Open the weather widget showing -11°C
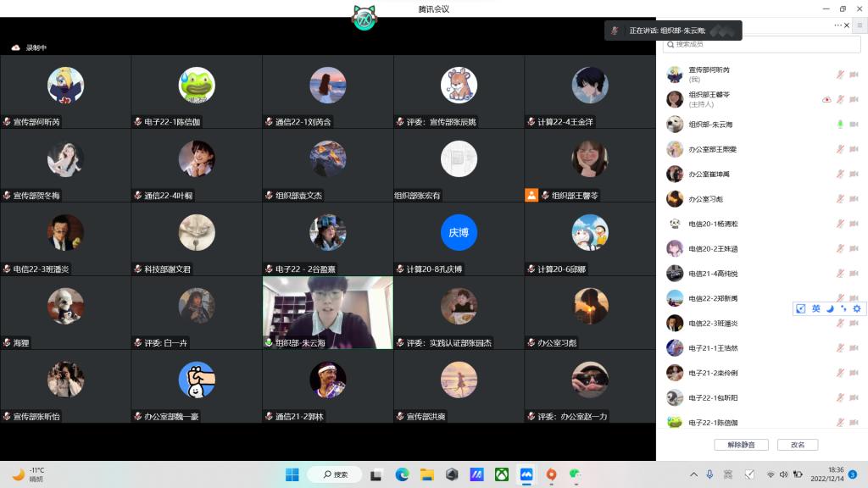Viewport: 868px width, 488px height. [x=30, y=474]
